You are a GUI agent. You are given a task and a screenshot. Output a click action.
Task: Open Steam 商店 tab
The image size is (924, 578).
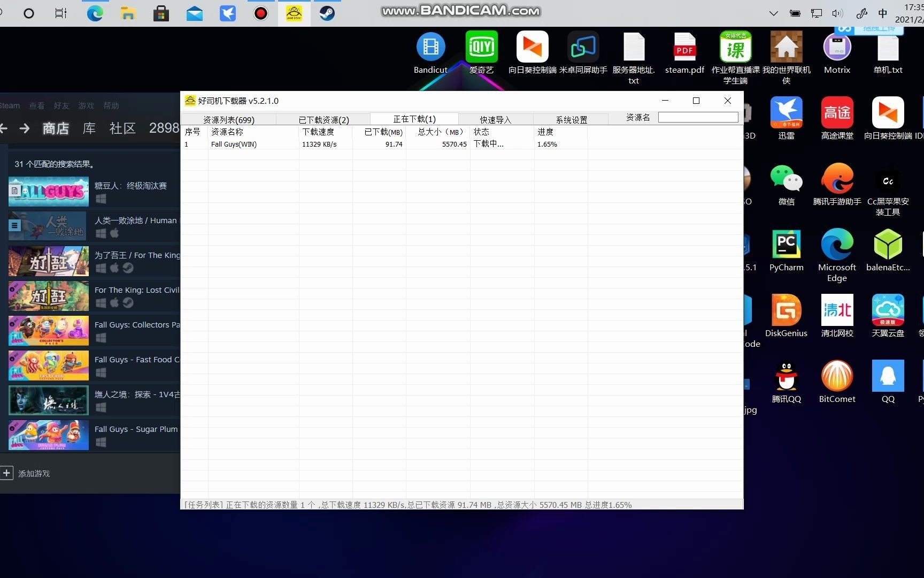[56, 128]
